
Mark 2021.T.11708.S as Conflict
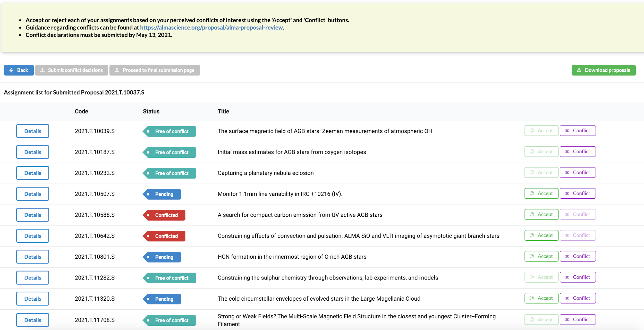[x=578, y=319]
